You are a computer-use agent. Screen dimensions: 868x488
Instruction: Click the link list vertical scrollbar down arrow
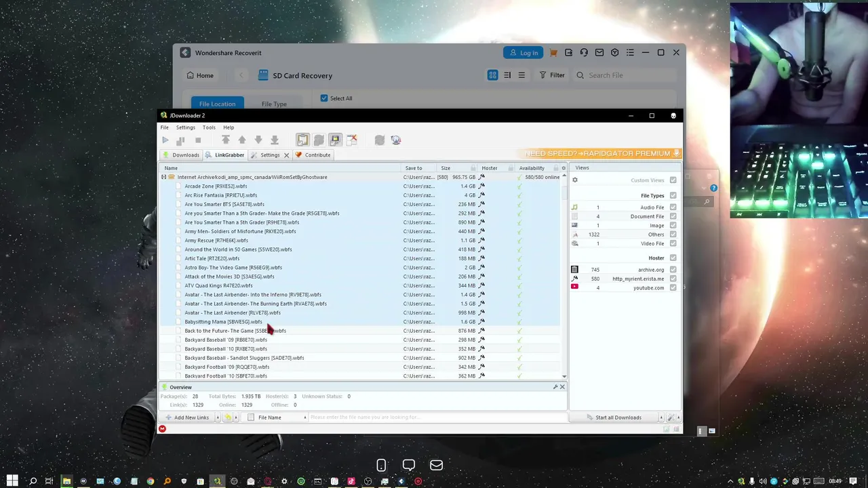pos(564,376)
